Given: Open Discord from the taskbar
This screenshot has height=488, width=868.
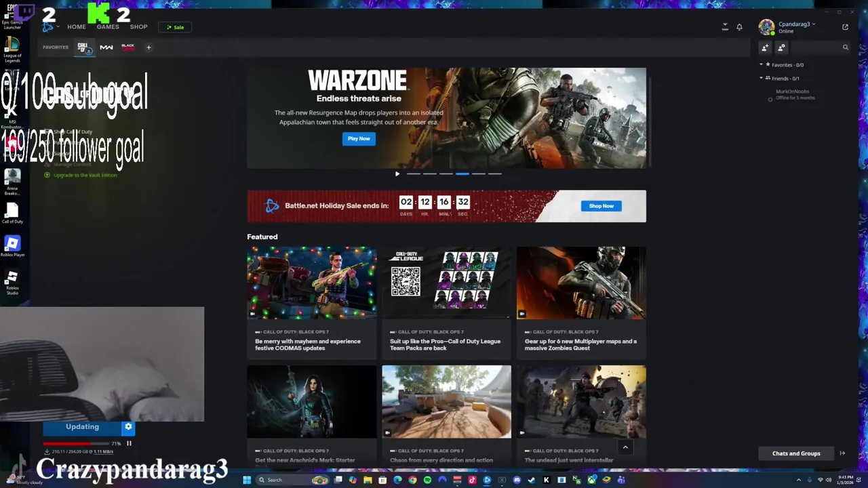Looking at the screenshot, I should pos(517,480).
